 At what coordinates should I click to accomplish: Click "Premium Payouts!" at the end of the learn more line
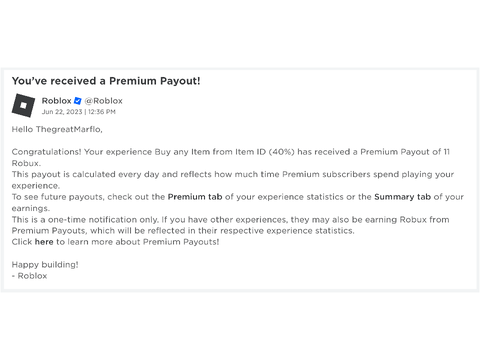pyautogui.click(x=181, y=242)
